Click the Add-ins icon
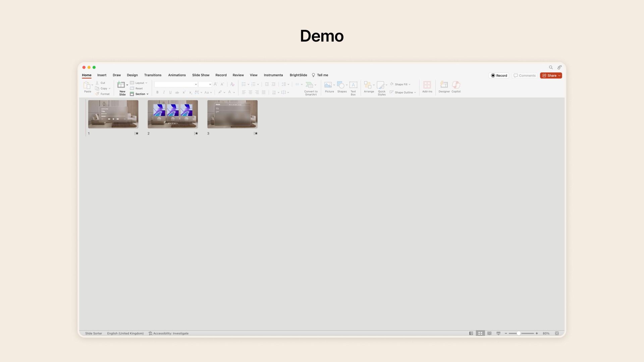This screenshot has width=644, height=362. point(427,85)
